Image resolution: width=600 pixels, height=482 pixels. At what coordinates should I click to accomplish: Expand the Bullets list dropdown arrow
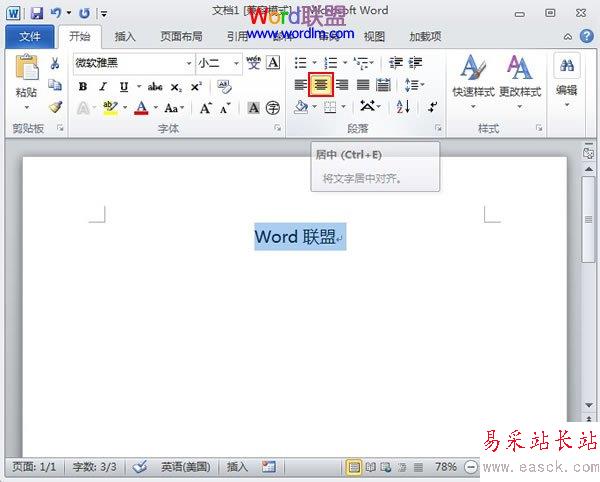[x=314, y=63]
